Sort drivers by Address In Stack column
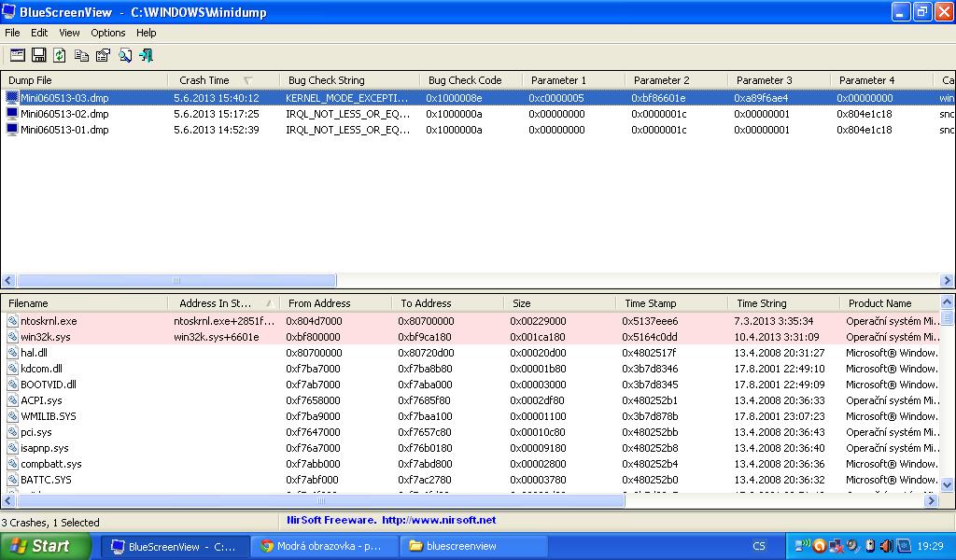 [x=216, y=303]
